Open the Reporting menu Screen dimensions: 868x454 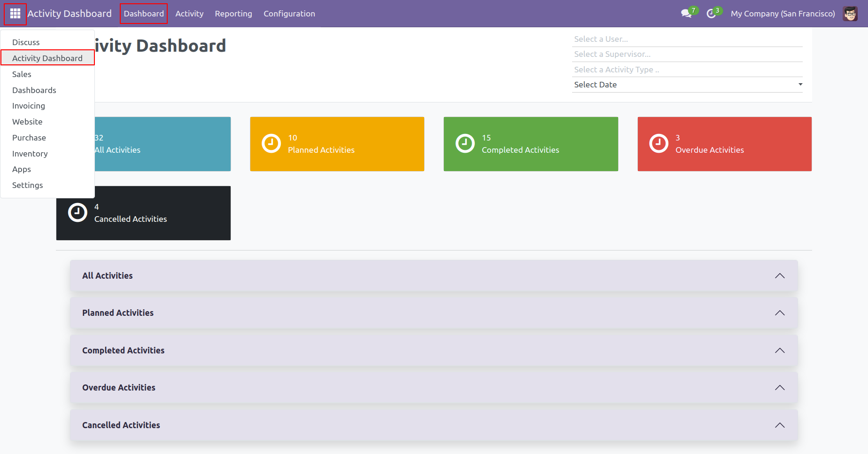tap(233, 14)
